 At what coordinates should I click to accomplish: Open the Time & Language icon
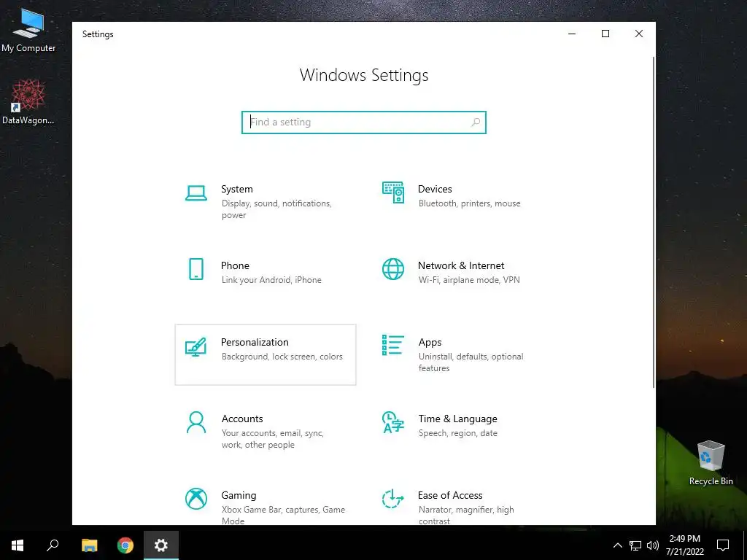pos(393,422)
